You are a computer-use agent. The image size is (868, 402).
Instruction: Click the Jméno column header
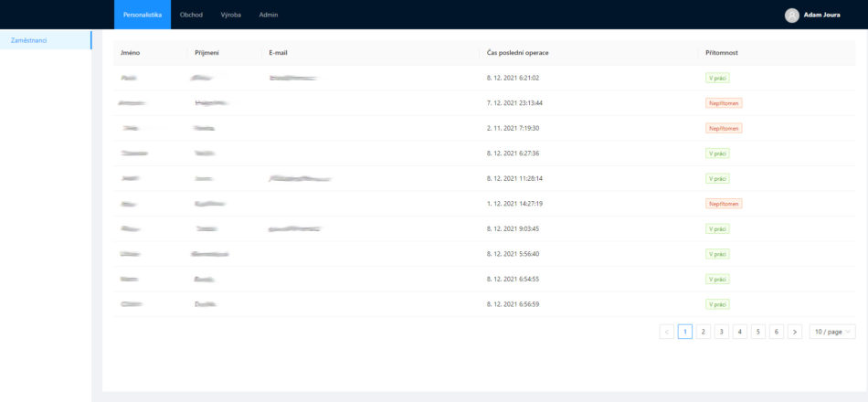[130, 53]
